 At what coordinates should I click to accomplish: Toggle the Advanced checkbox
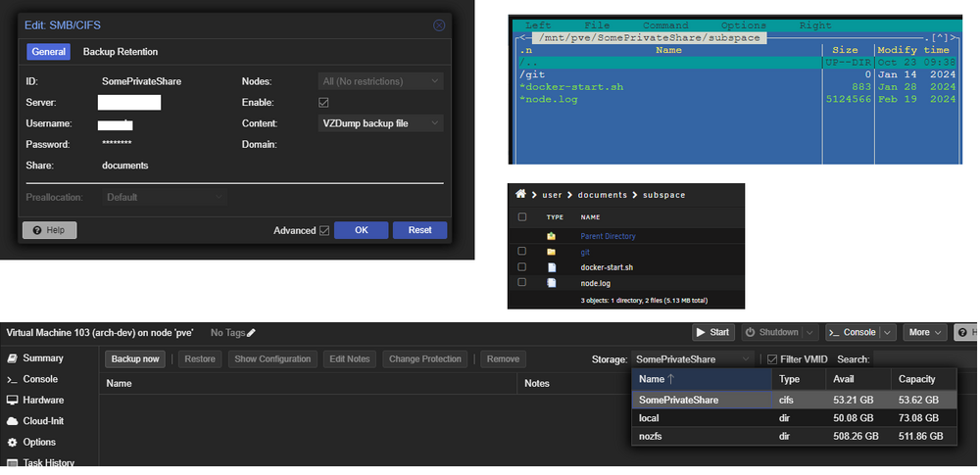click(x=323, y=230)
